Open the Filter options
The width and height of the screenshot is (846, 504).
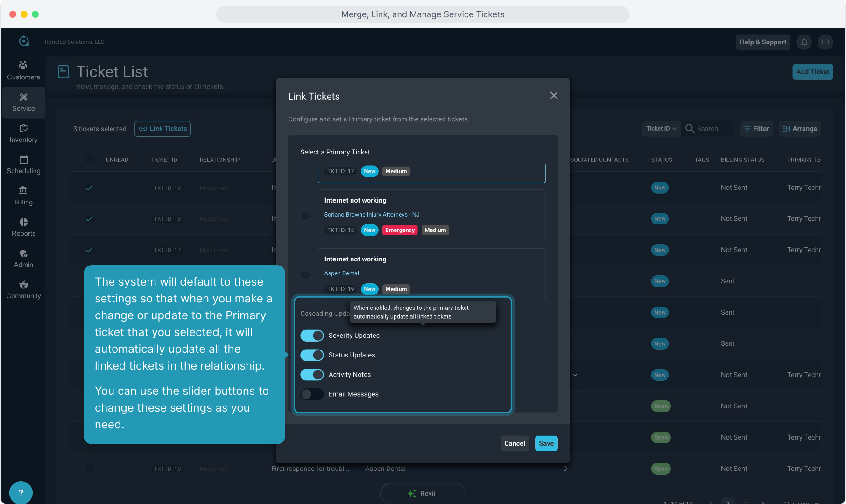756,129
